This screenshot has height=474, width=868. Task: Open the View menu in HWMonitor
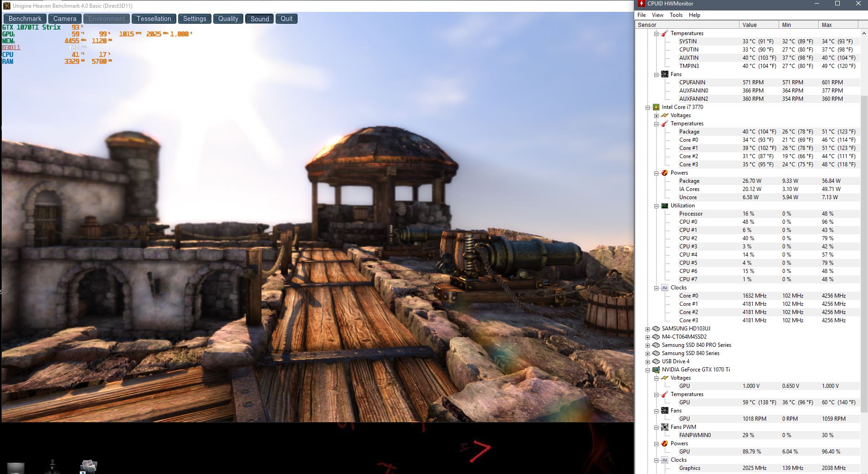coord(657,15)
